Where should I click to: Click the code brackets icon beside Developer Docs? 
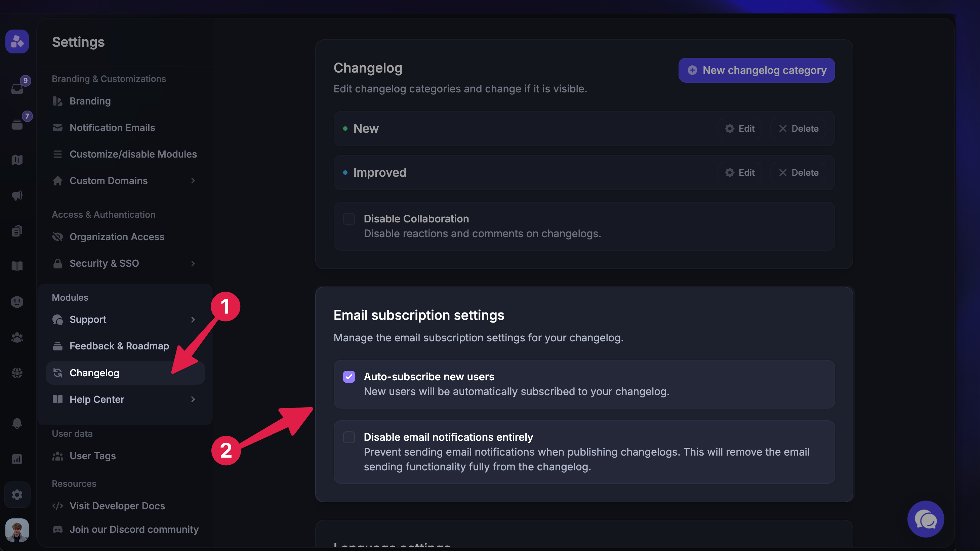tap(57, 506)
